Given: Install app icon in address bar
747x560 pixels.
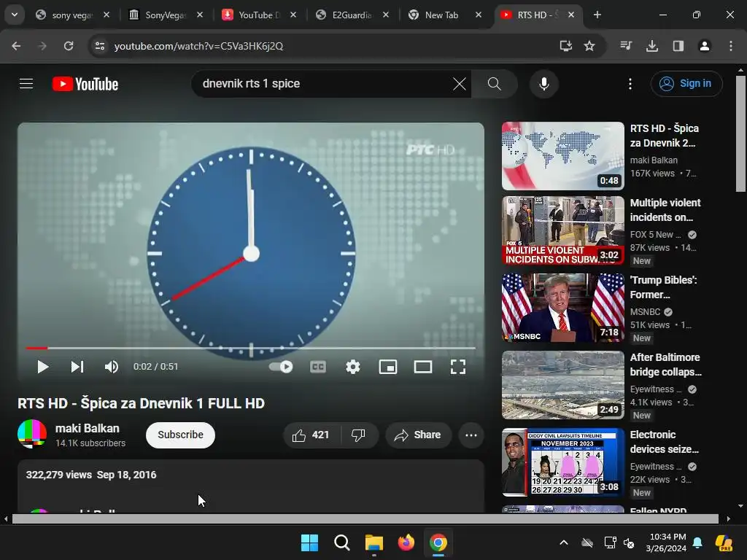Looking at the screenshot, I should click(x=565, y=46).
